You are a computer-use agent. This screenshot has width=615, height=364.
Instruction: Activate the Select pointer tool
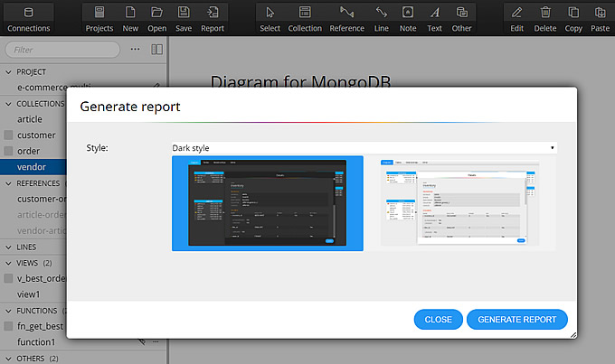(270, 18)
